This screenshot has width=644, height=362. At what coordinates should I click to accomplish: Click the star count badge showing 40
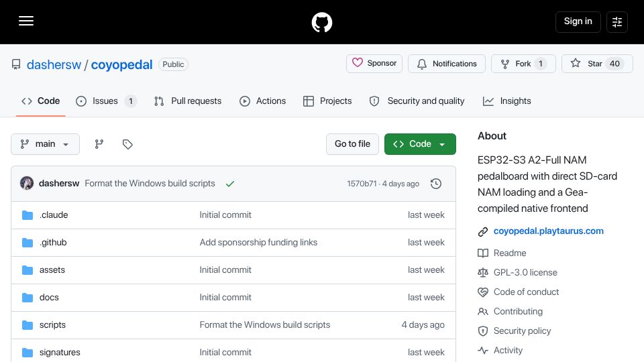[x=614, y=64]
